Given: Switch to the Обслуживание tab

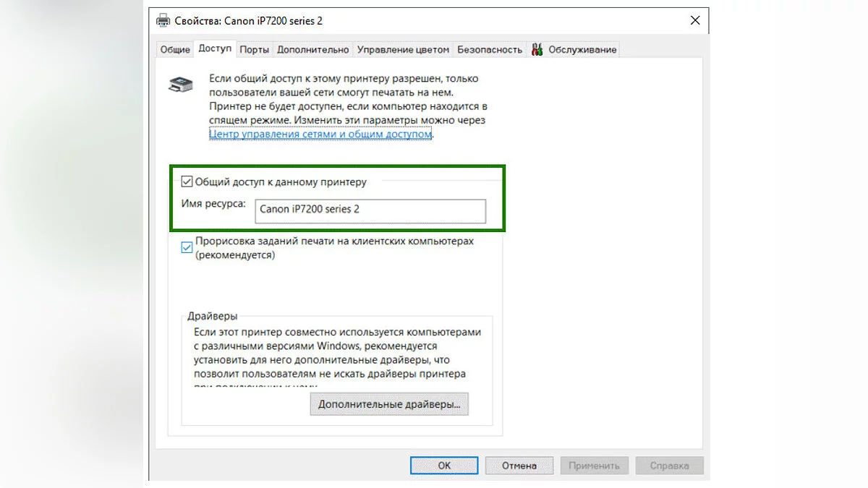Looking at the screenshot, I should point(574,50).
